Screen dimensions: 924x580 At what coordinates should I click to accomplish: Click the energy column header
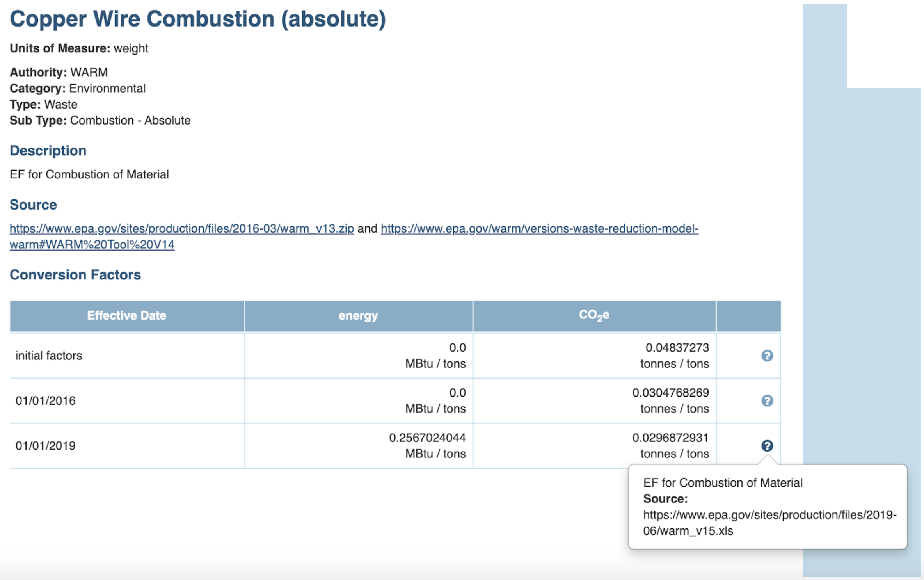358,315
